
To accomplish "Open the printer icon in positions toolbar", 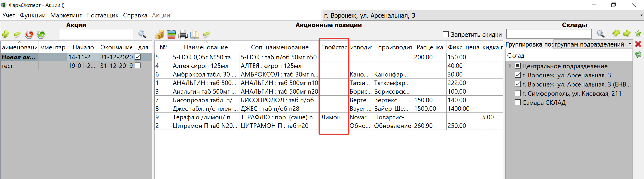I will click(x=183, y=35).
